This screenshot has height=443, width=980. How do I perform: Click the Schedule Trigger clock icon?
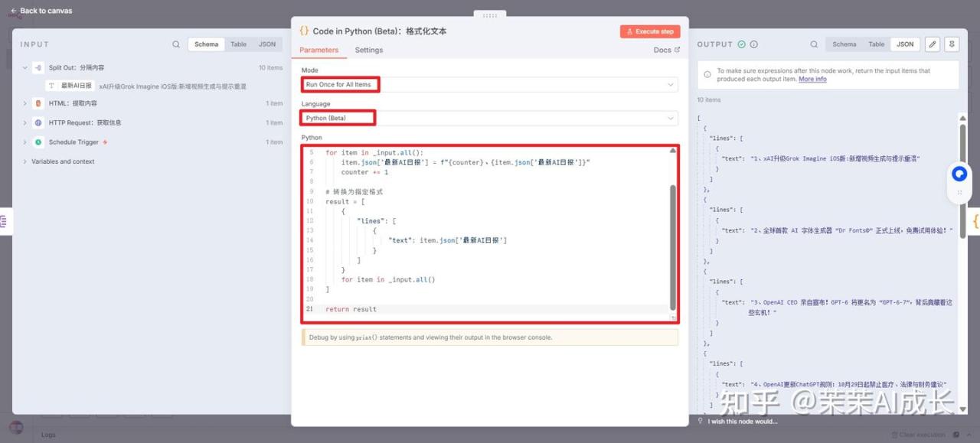click(38, 142)
